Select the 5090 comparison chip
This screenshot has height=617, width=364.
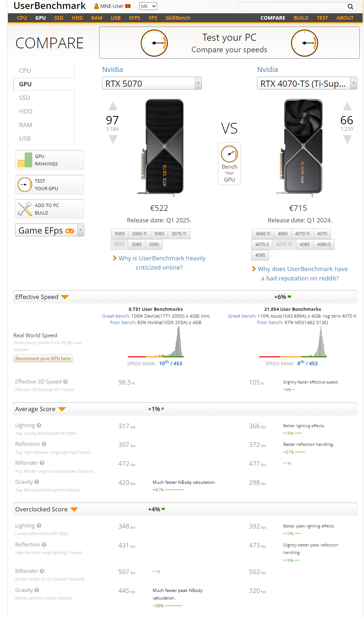tap(154, 245)
